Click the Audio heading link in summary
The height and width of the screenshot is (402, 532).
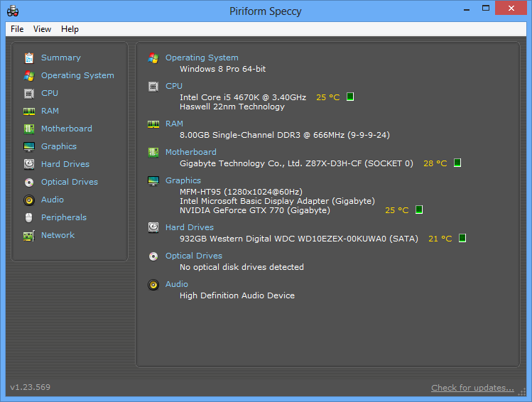click(x=176, y=284)
